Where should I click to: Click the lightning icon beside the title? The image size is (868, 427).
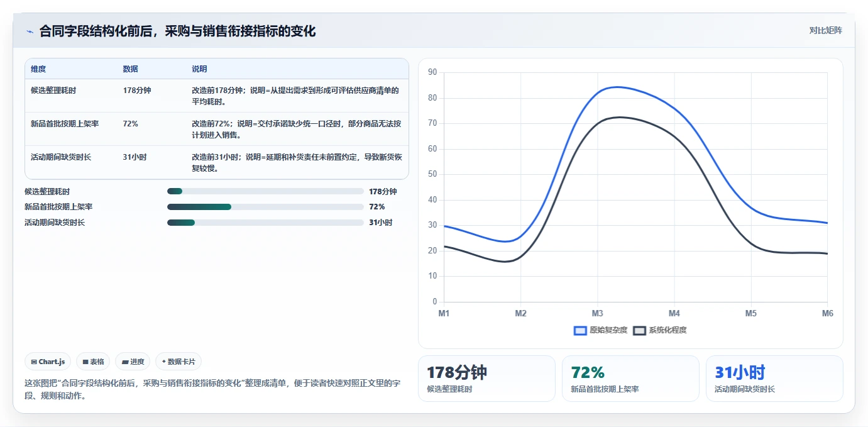(x=29, y=31)
